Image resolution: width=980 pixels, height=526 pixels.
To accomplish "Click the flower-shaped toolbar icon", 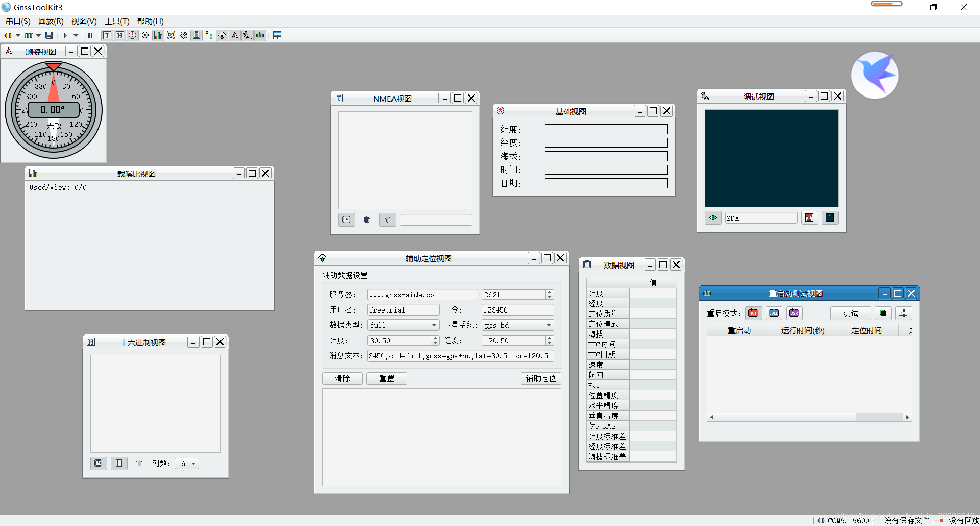I will (184, 35).
